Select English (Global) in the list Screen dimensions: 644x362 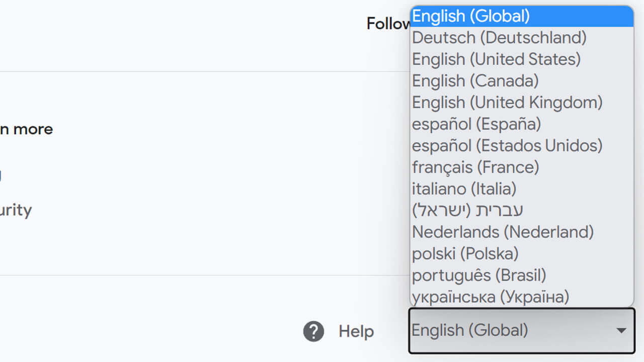pos(471,16)
